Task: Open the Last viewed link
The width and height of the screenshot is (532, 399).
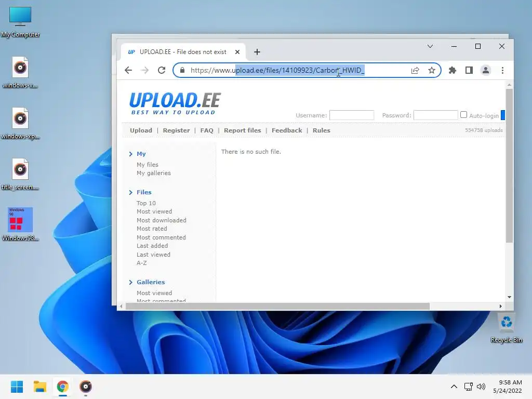Action: (153, 255)
